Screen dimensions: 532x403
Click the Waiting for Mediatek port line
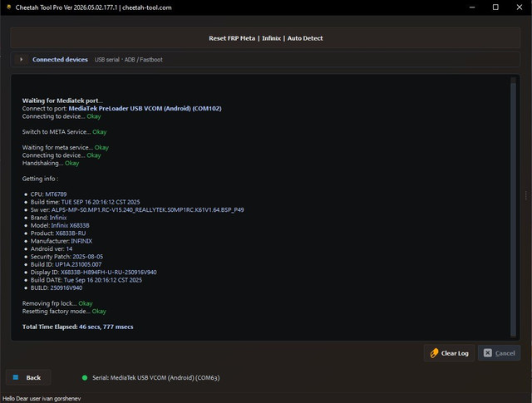click(x=62, y=101)
